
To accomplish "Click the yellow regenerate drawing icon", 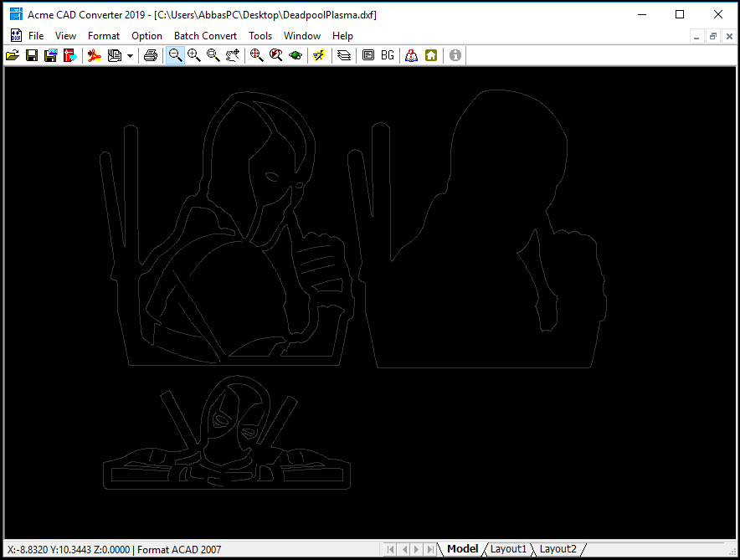I will tap(320, 56).
